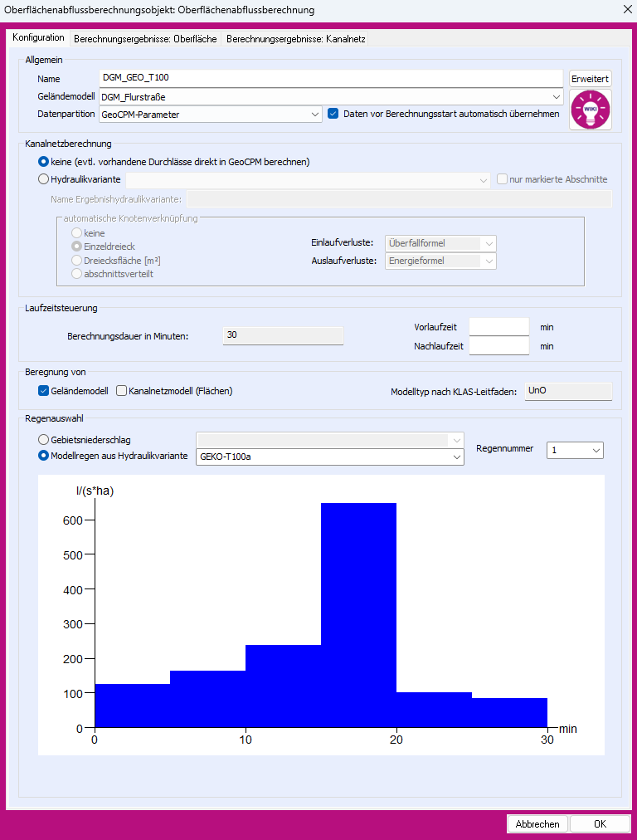Click the Erweitert button
This screenshot has height=840, width=637.
point(591,79)
